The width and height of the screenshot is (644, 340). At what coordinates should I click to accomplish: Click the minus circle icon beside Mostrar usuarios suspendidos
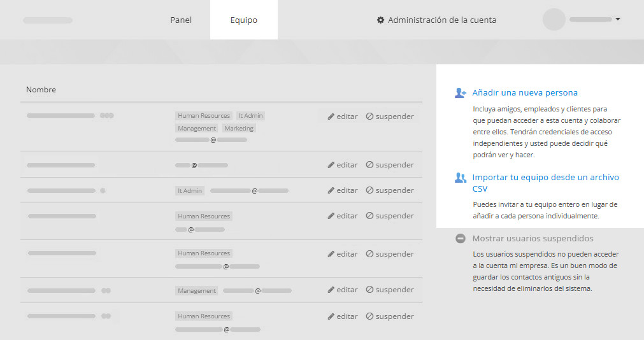(461, 239)
